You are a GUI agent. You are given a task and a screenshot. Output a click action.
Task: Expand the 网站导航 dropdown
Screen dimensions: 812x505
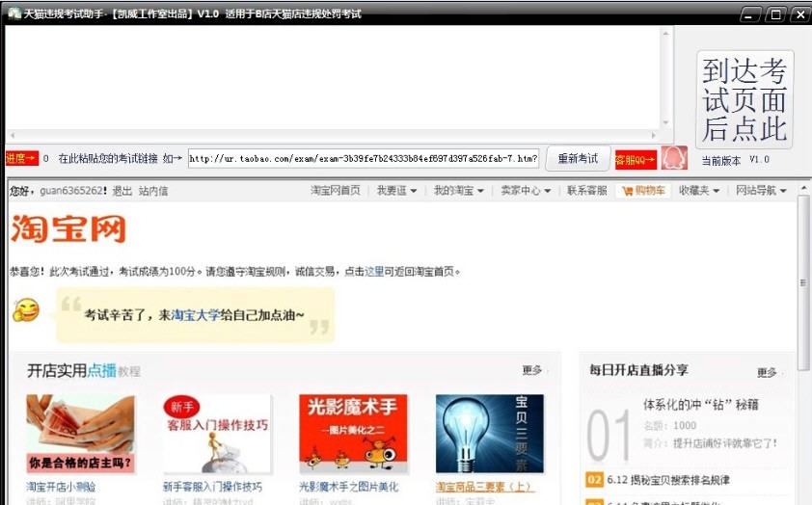pos(761,191)
